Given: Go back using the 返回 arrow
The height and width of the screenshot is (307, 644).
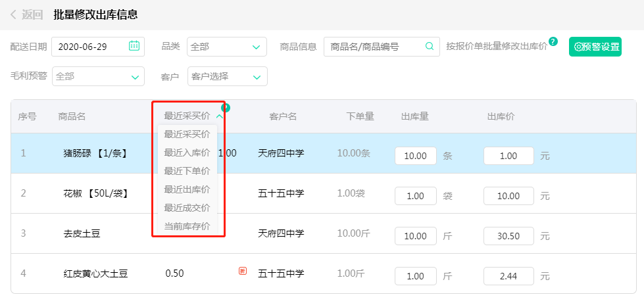Looking at the screenshot, I should coord(13,14).
